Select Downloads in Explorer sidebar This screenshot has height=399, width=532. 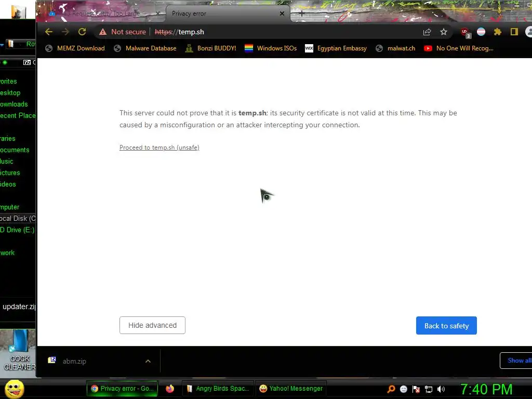click(x=14, y=104)
